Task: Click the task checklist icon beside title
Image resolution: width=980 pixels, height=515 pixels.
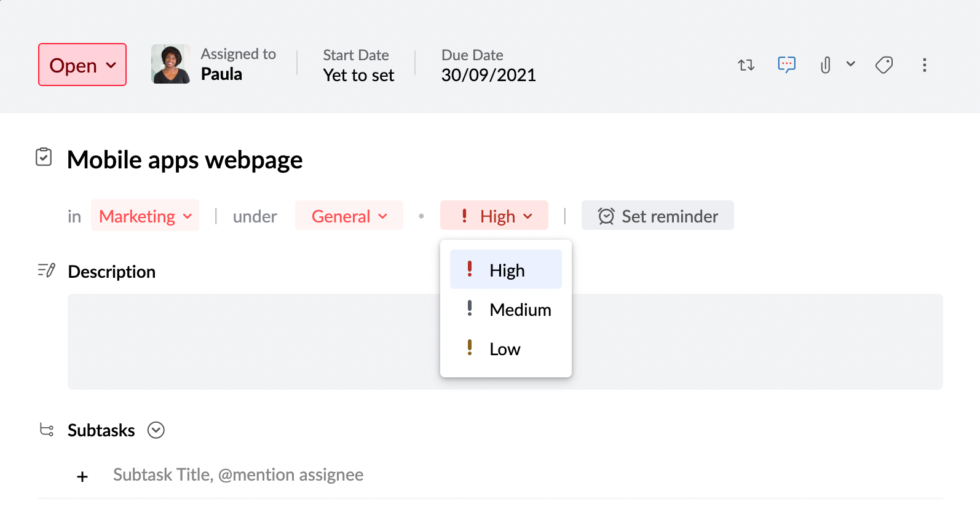Action: coord(44,157)
